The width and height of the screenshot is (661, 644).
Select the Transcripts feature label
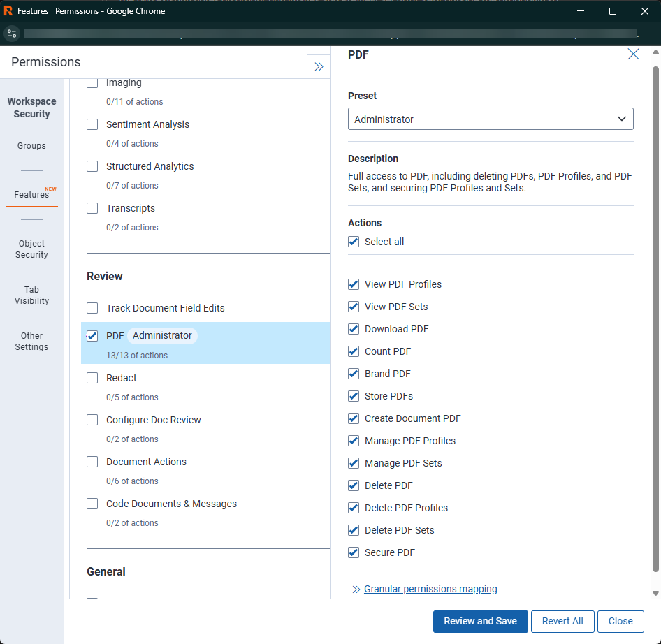[x=131, y=208]
